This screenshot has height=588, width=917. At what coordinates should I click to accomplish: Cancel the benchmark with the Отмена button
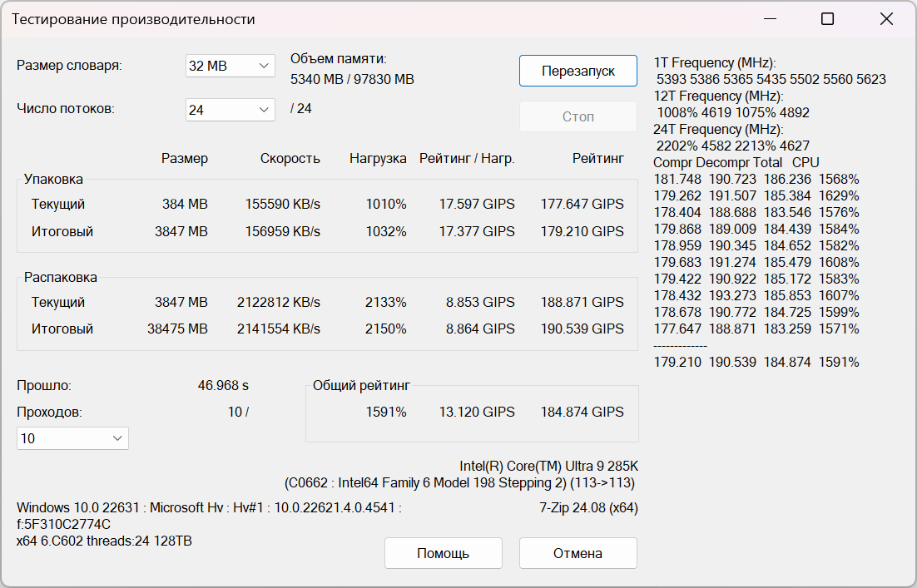pos(577,553)
